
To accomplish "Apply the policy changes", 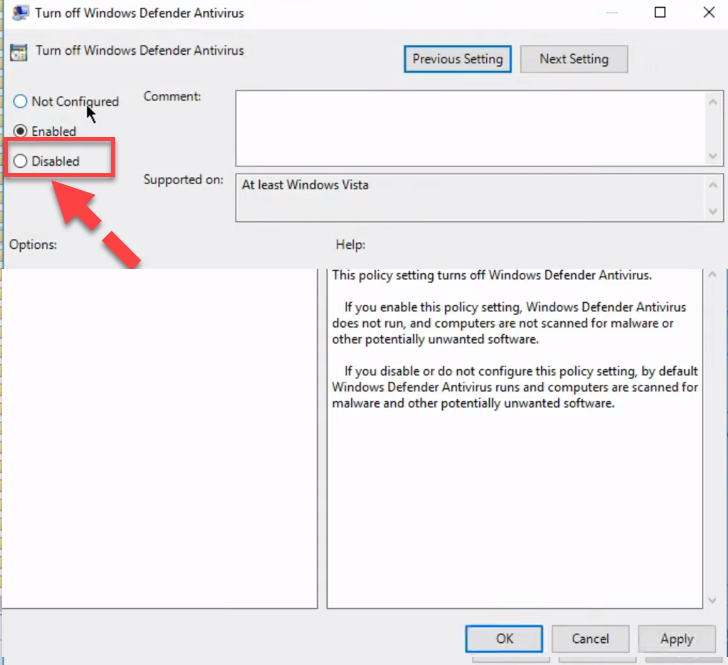I will 677,639.
